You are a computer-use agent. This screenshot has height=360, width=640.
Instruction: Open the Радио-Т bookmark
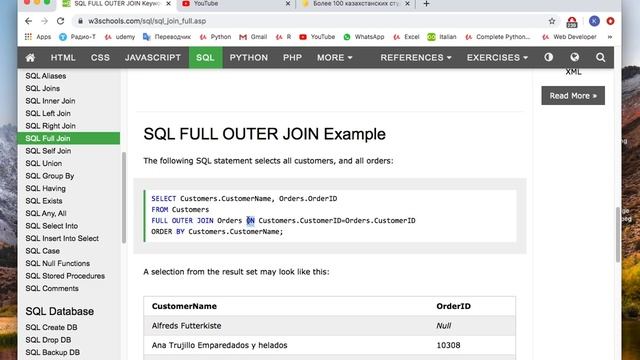click(x=77, y=37)
